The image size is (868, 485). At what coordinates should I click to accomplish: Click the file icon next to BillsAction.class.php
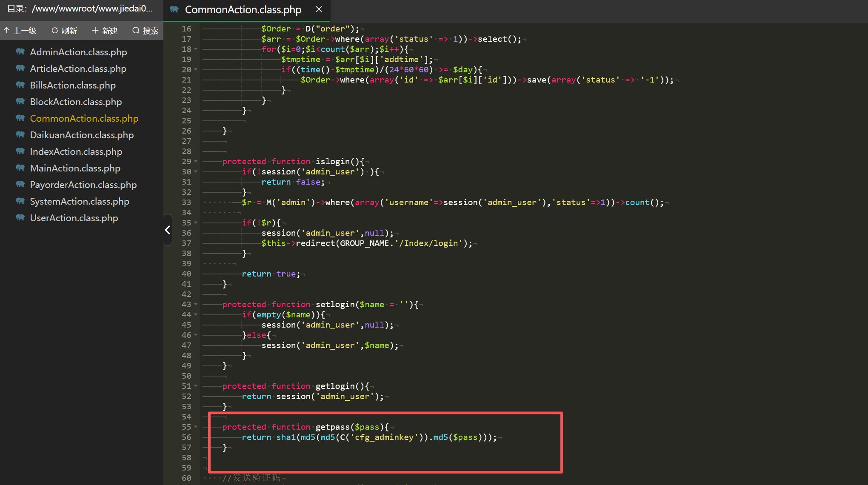pyautogui.click(x=20, y=85)
